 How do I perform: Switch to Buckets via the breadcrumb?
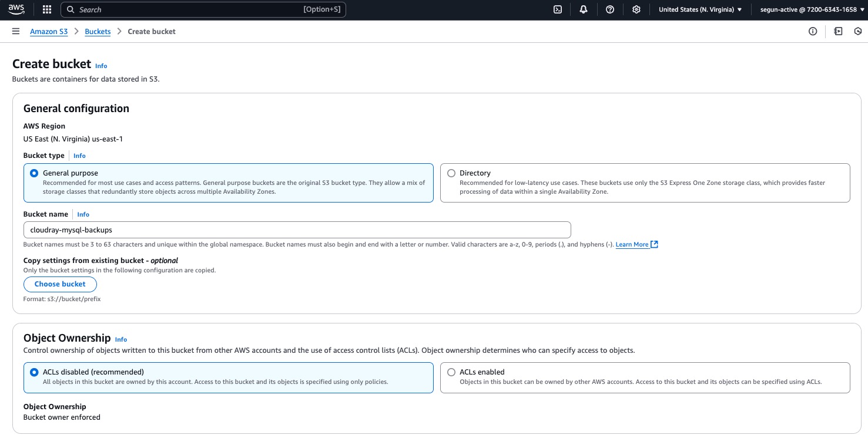(x=98, y=31)
